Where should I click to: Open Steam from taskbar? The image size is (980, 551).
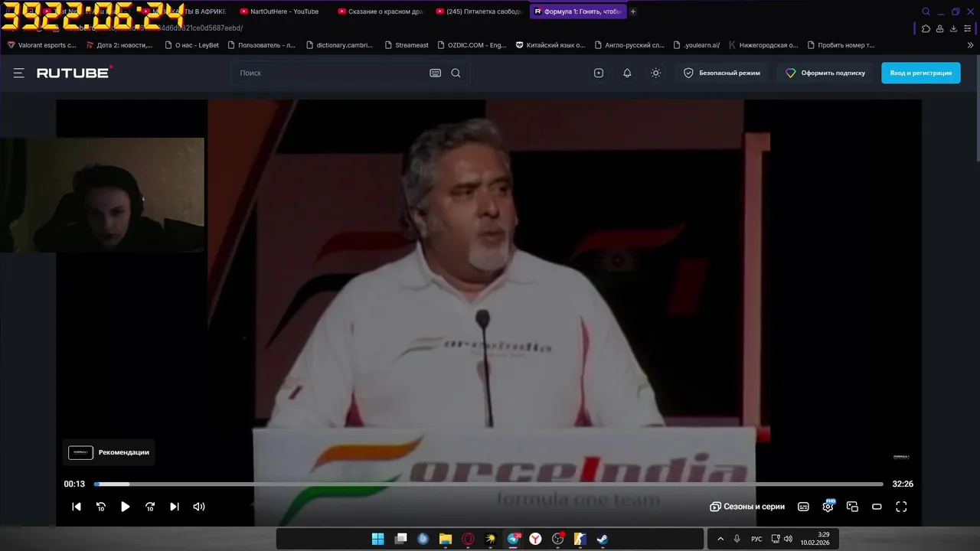[x=603, y=539]
